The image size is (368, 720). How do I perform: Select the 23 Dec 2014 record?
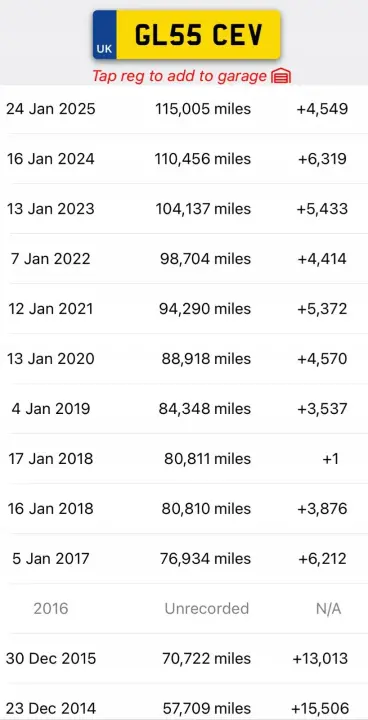184,703
